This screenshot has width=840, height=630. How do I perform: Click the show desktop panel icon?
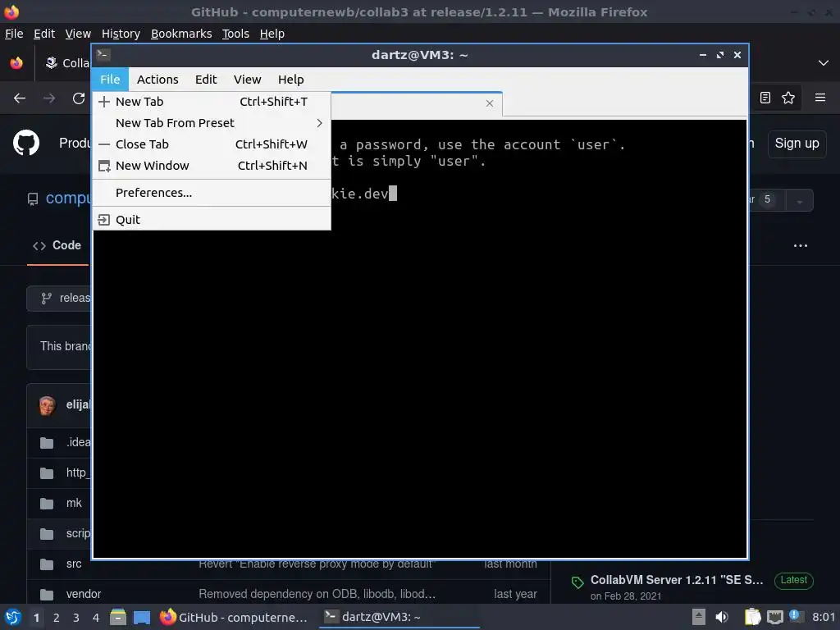[142, 617]
